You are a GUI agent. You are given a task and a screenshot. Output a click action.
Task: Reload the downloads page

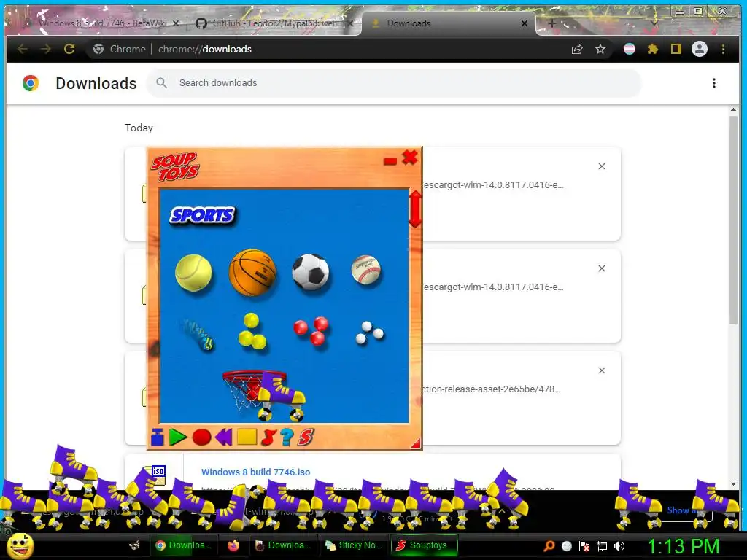(69, 49)
